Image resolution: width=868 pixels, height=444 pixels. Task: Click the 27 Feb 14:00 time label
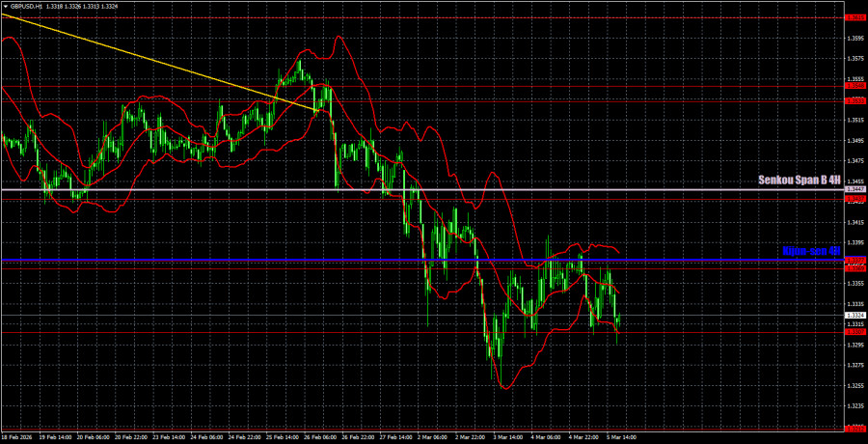click(x=394, y=437)
